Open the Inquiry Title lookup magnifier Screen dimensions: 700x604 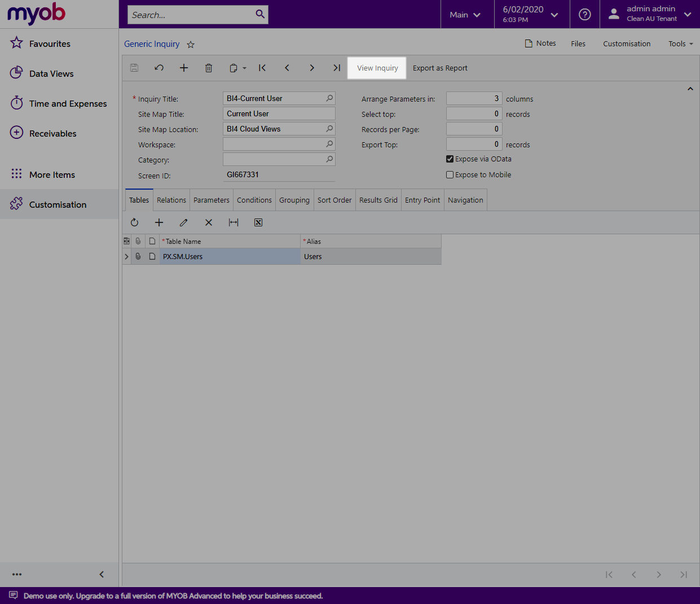329,98
